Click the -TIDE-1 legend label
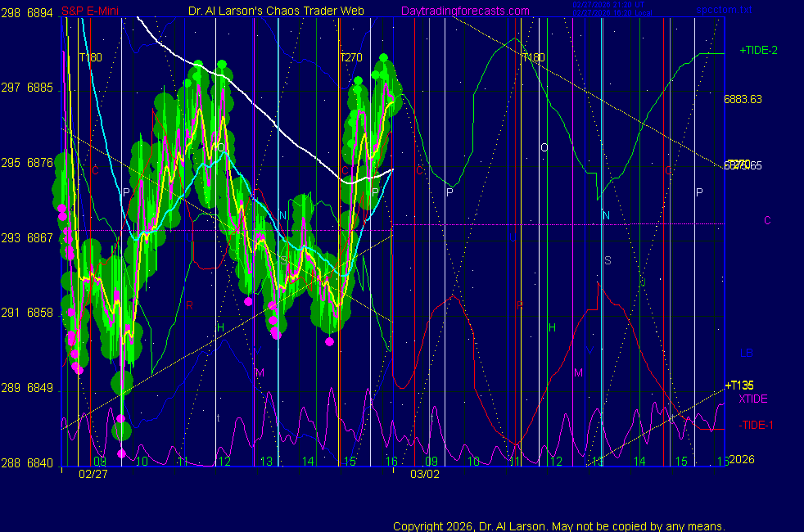The height and width of the screenshot is (532, 804). tap(756, 424)
